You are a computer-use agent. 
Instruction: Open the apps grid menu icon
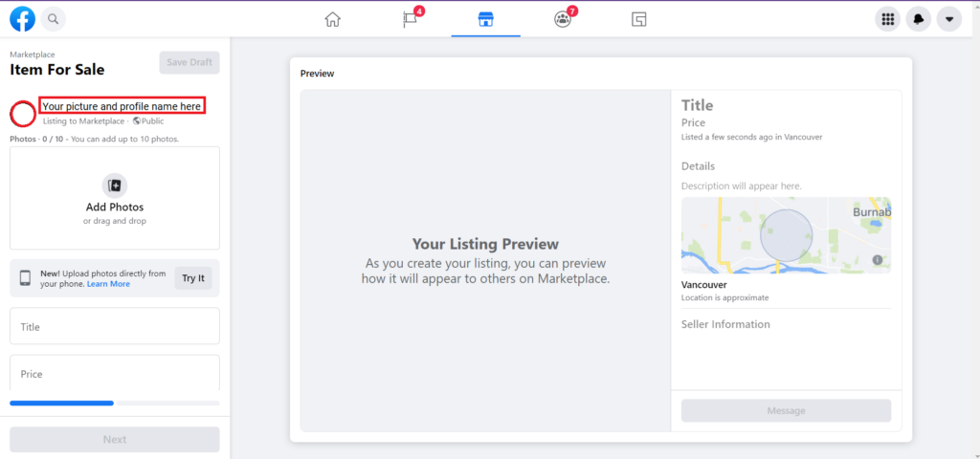(887, 19)
